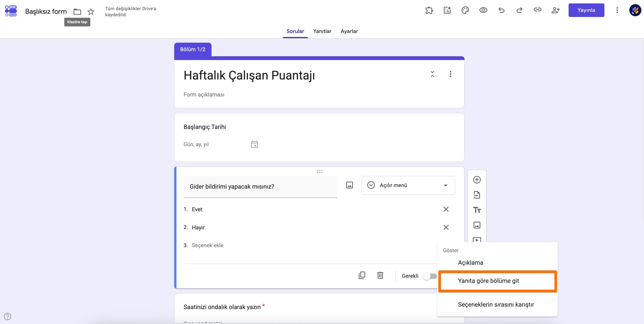Click the Hayır option text

coord(198,228)
